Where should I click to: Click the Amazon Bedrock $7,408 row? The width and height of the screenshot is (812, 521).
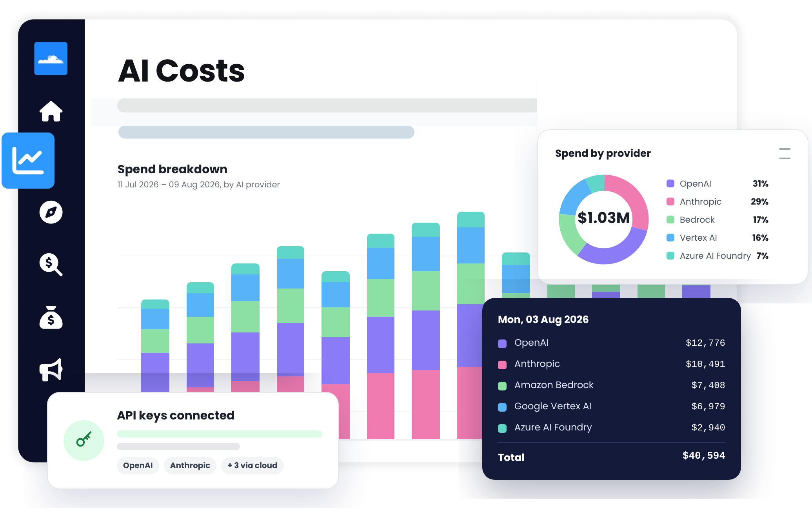(x=612, y=385)
